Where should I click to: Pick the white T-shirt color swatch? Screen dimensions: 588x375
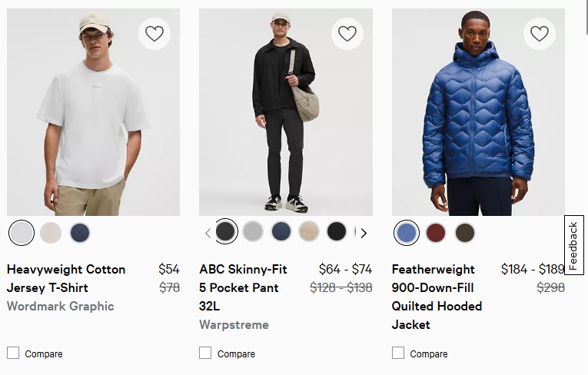click(x=22, y=232)
